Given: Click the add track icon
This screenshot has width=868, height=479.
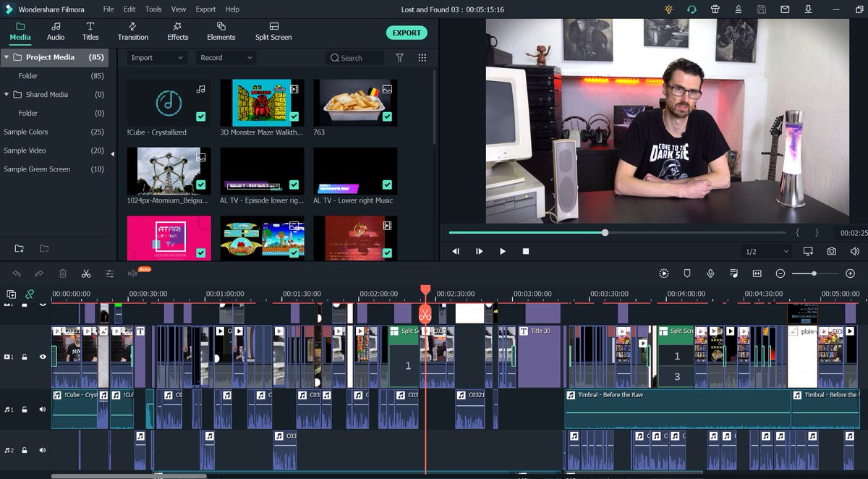Looking at the screenshot, I should [x=12, y=294].
